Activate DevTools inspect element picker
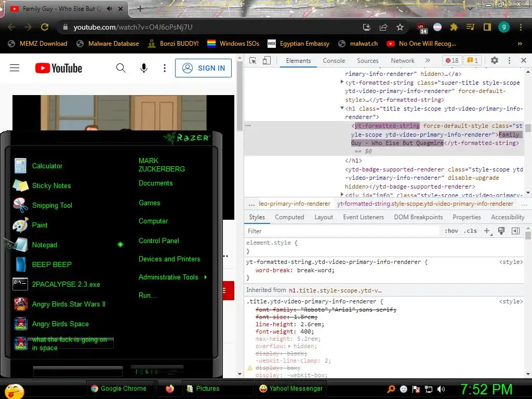Image resolution: width=532 pixels, height=399 pixels. [x=253, y=60]
